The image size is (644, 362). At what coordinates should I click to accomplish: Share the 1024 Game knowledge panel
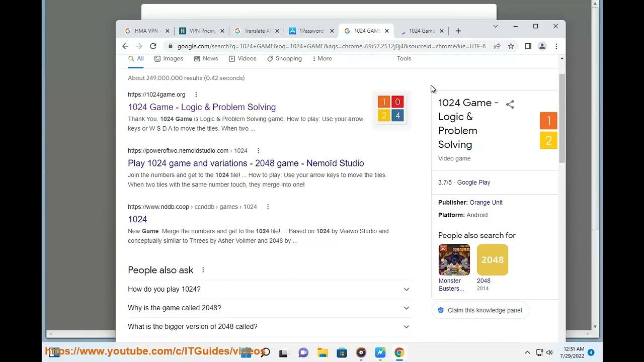[x=510, y=105]
